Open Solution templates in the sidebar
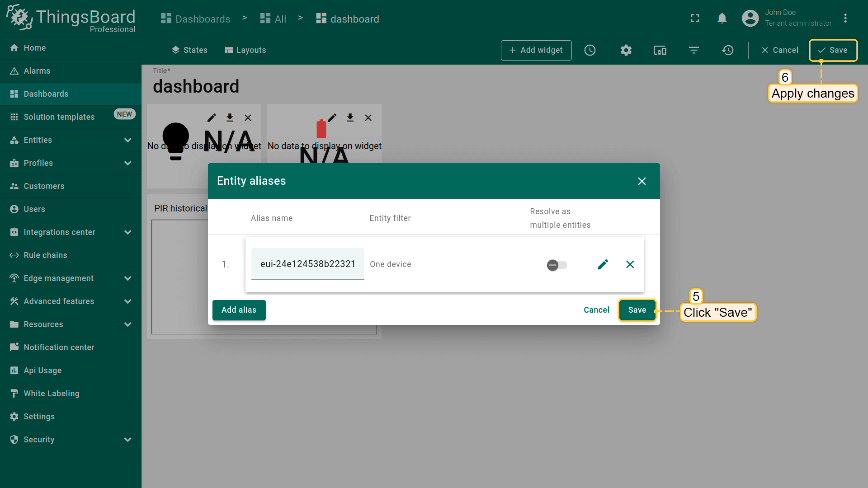Screen dimensions: 868x488 59,117
